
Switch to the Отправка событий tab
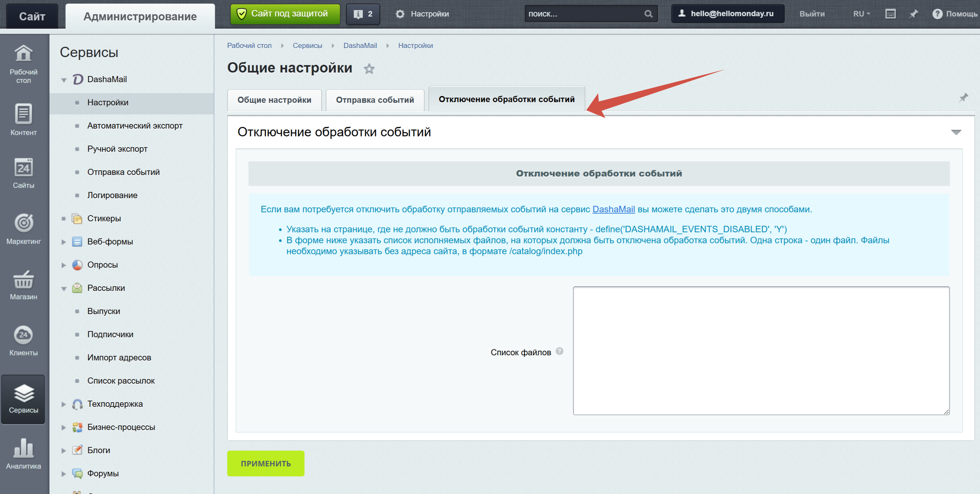[374, 100]
